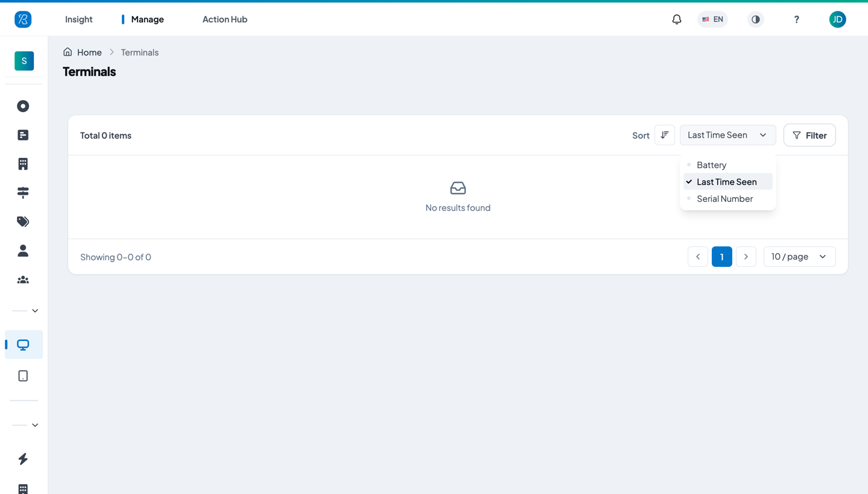Open the JD user avatar menu
The width and height of the screenshot is (868, 494).
click(837, 19)
